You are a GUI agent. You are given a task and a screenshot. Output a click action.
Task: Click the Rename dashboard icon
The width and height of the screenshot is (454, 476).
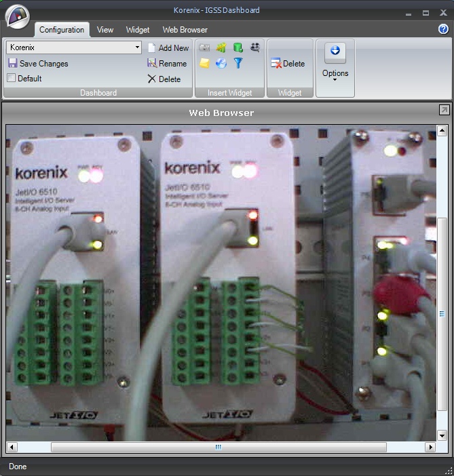151,63
